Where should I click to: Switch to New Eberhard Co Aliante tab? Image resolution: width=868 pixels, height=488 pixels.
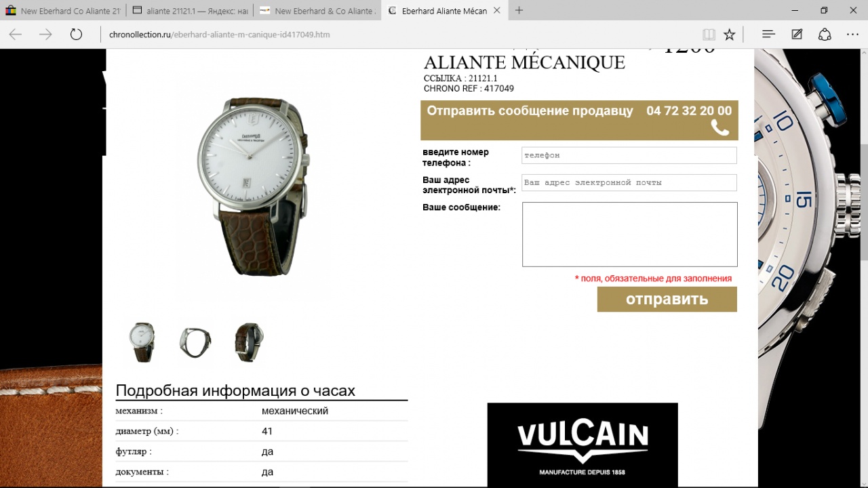point(63,11)
